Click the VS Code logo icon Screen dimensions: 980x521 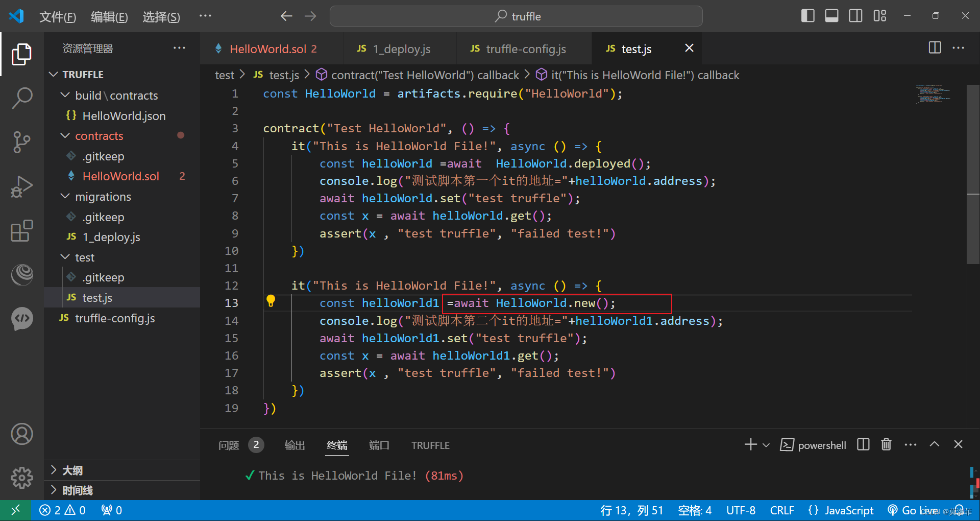pos(16,16)
